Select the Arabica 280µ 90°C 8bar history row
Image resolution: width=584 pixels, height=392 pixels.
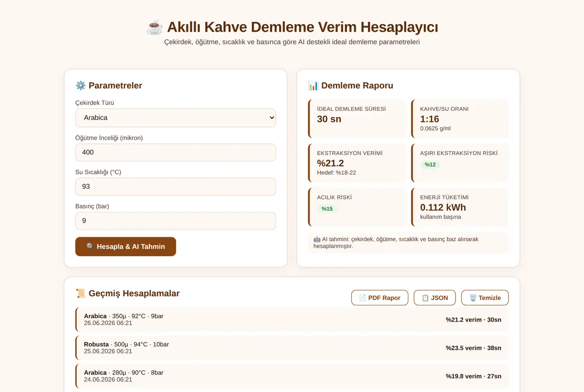click(292, 376)
